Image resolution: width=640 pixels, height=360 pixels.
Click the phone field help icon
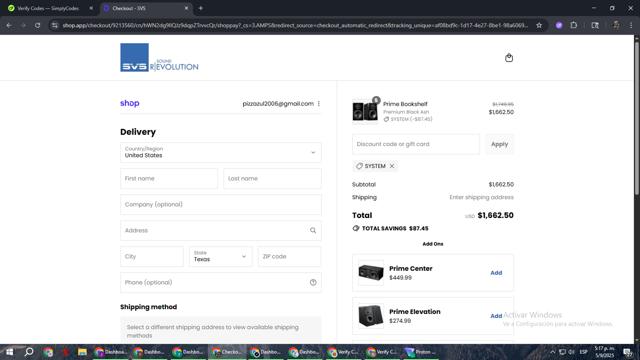click(313, 282)
